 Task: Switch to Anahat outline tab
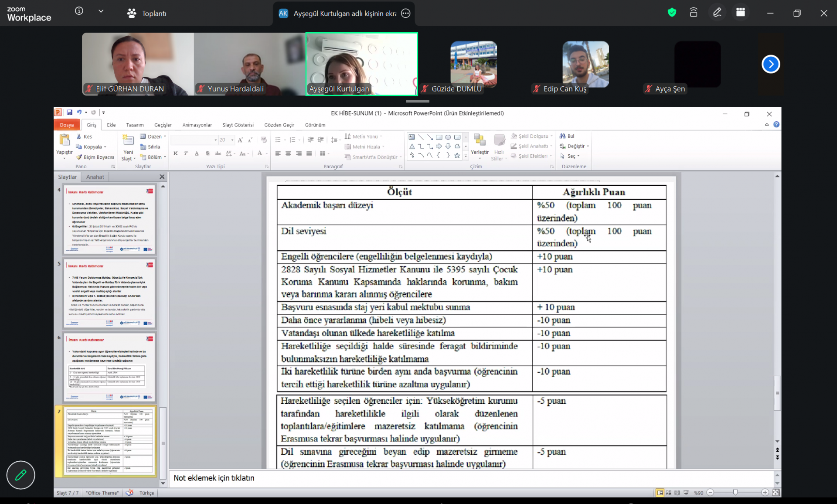[x=95, y=177]
